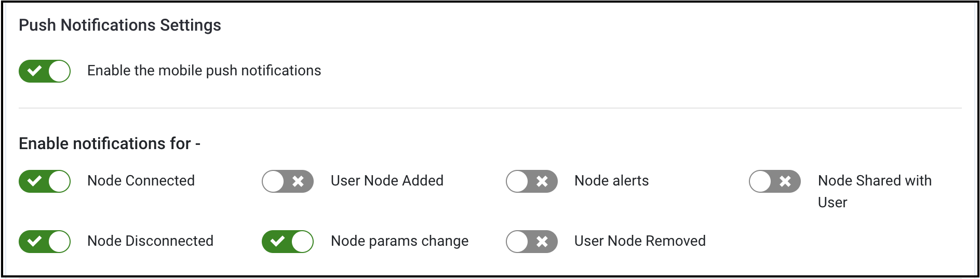Viewport: 980px width, 279px height.
Task: Click the "Node params change" label text
Action: tap(399, 241)
